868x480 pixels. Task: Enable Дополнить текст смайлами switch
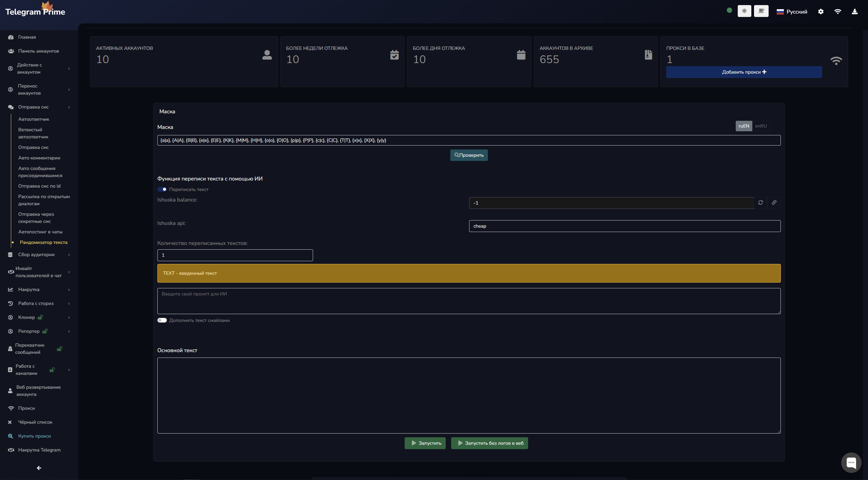tap(162, 320)
